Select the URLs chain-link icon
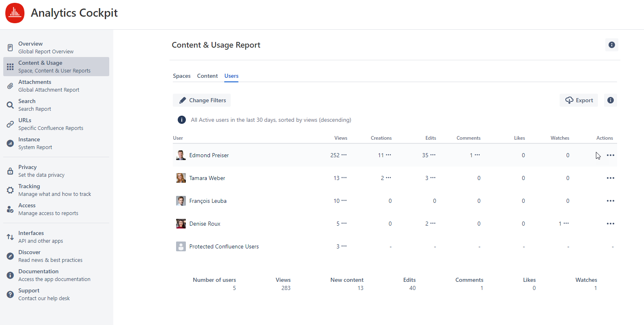The height and width of the screenshot is (325, 644). [x=10, y=124]
